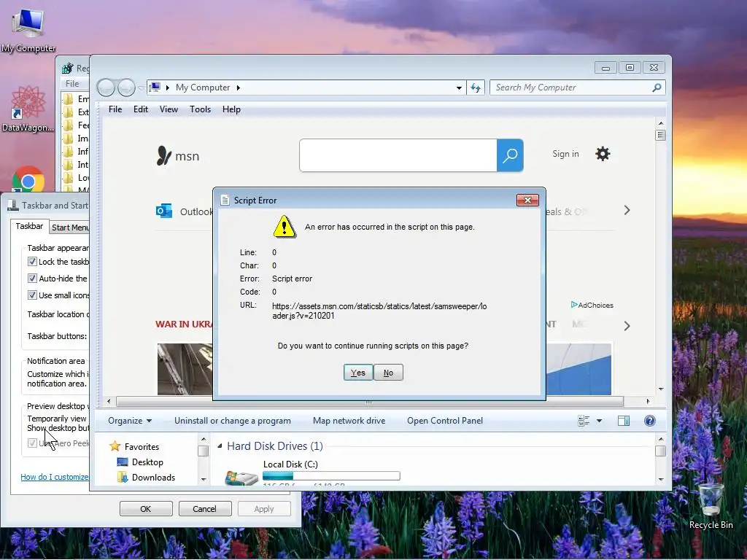Click the Favorites star in navigation pane
The height and width of the screenshot is (560, 747).
pos(115,446)
